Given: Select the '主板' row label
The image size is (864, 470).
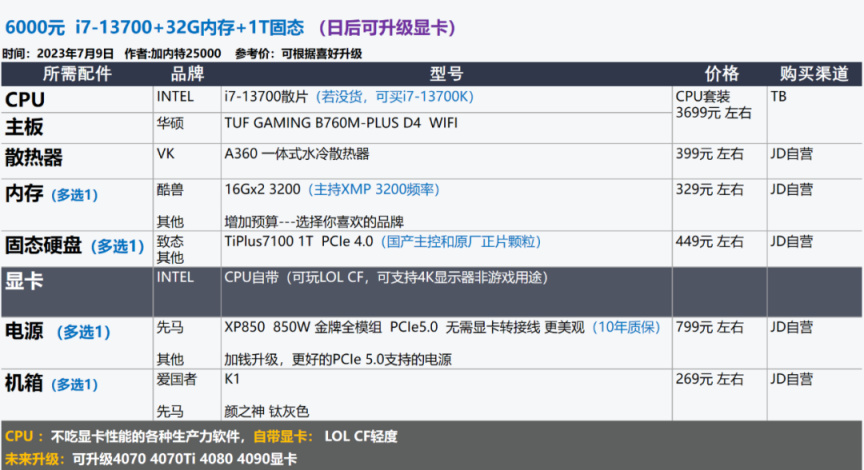Looking at the screenshot, I should tap(24, 127).
